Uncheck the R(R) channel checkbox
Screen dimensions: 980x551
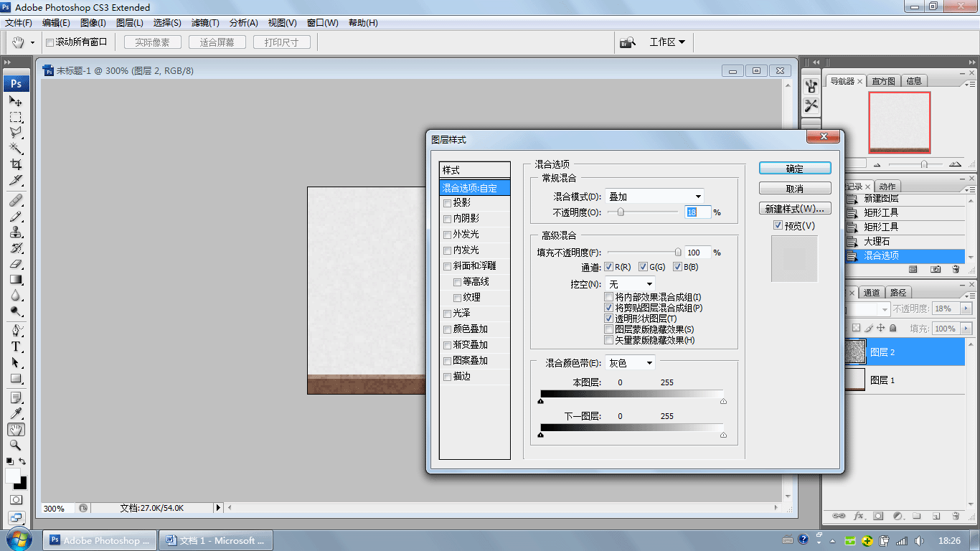609,267
